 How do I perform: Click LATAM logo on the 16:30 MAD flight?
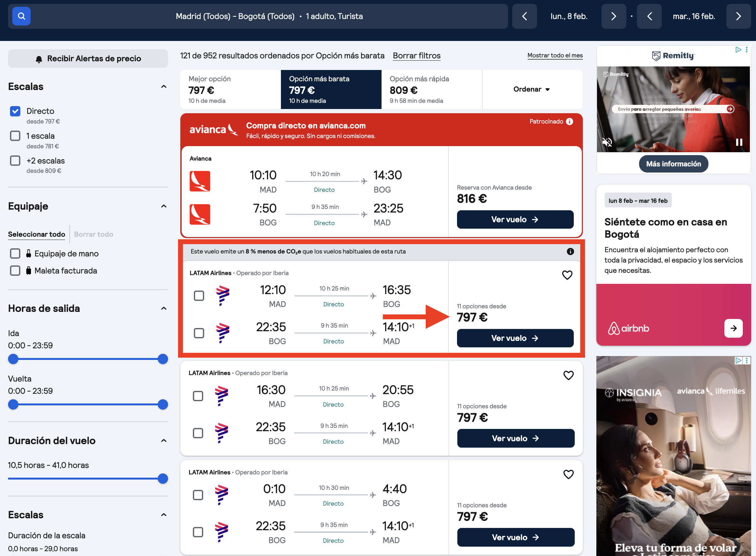point(222,395)
